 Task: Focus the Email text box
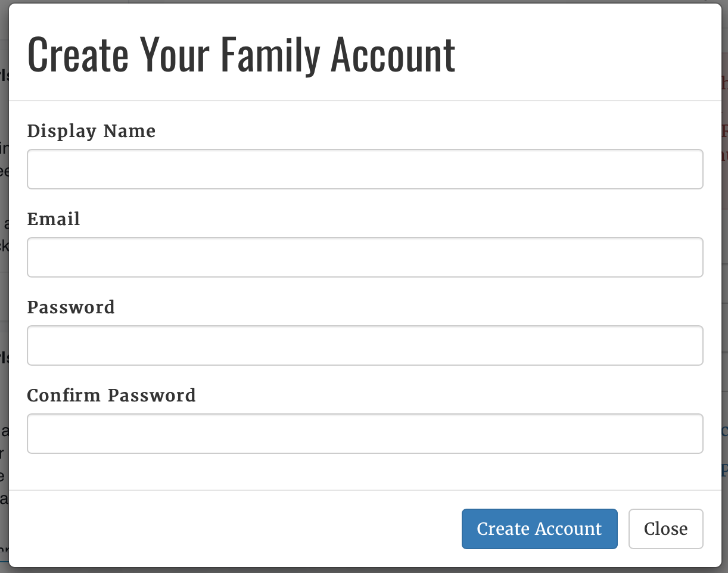point(365,257)
